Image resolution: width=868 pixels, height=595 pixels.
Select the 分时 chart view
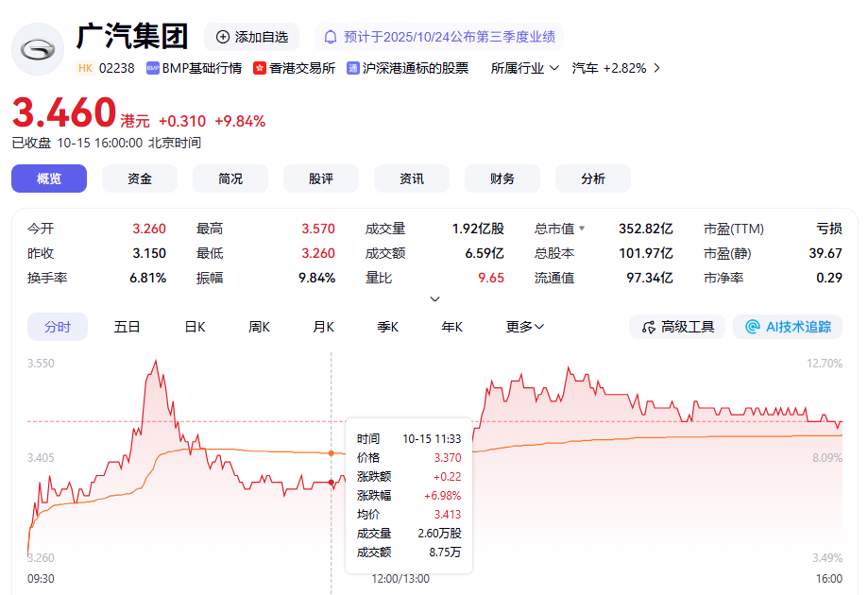[58, 327]
